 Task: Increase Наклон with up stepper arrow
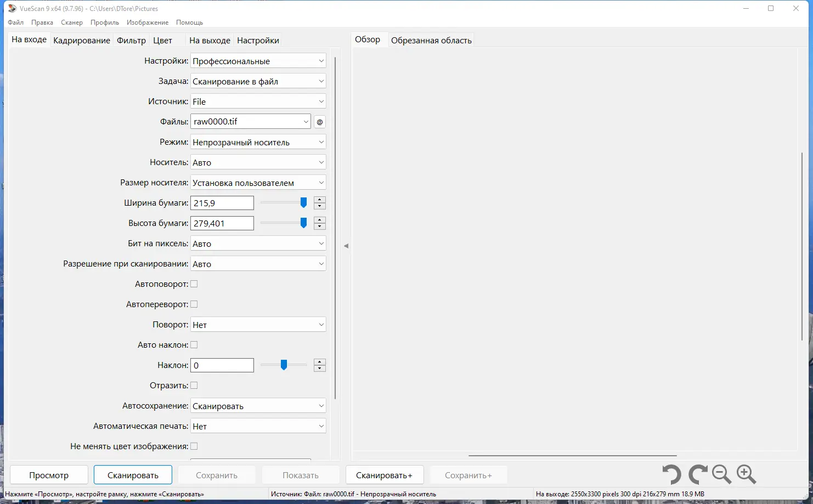coord(320,362)
